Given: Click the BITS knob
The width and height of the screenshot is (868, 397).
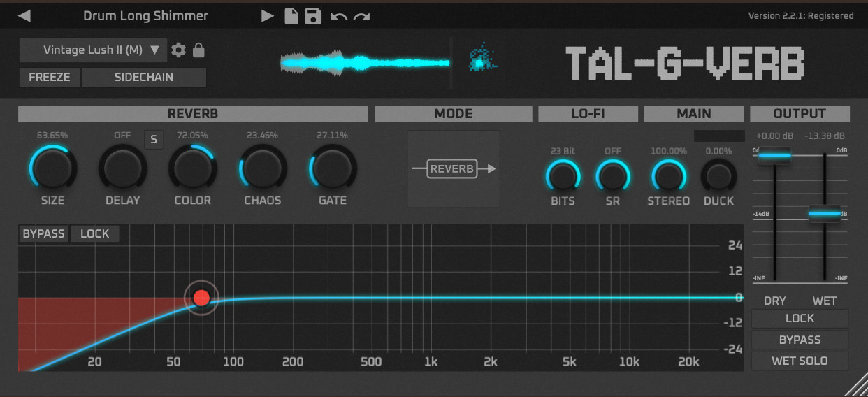Looking at the screenshot, I should [x=563, y=175].
